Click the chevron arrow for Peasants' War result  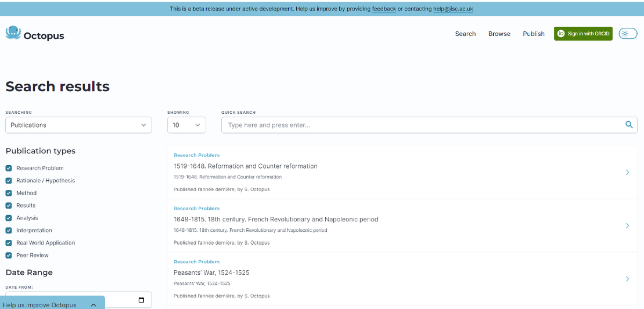tap(627, 279)
